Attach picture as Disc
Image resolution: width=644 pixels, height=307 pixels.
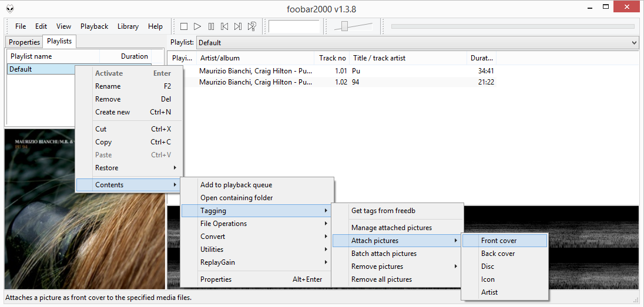(505, 266)
